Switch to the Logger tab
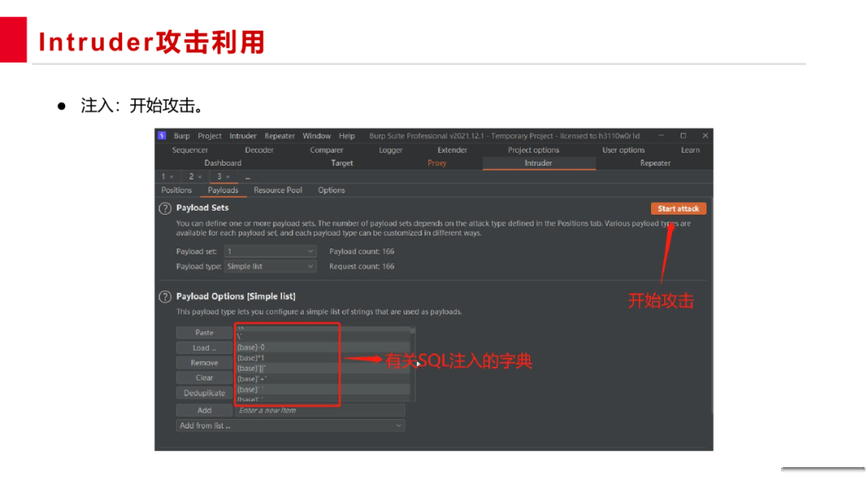The height and width of the screenshot is (489, 868). 391,150
